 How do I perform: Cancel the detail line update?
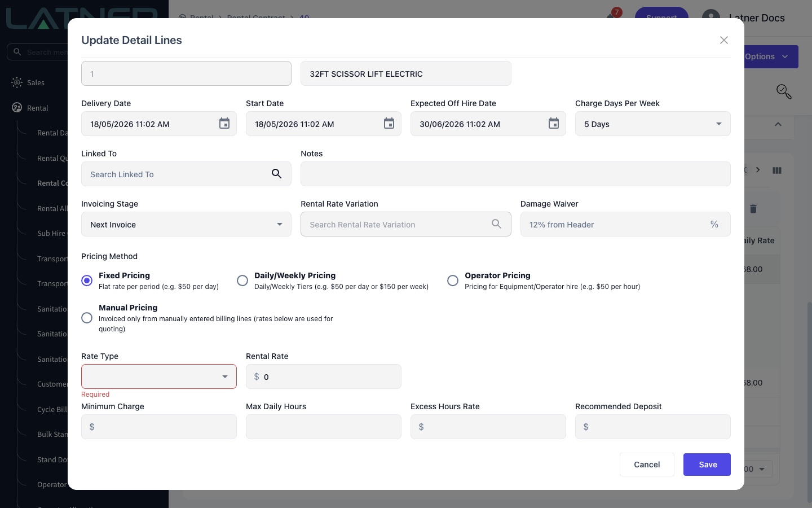tap(647, 465)
